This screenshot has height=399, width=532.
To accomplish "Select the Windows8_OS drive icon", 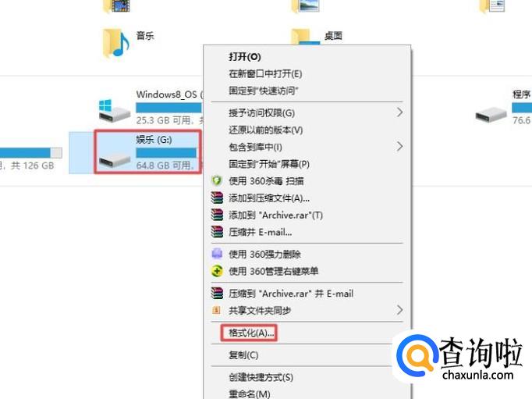I will click(115, 110).
